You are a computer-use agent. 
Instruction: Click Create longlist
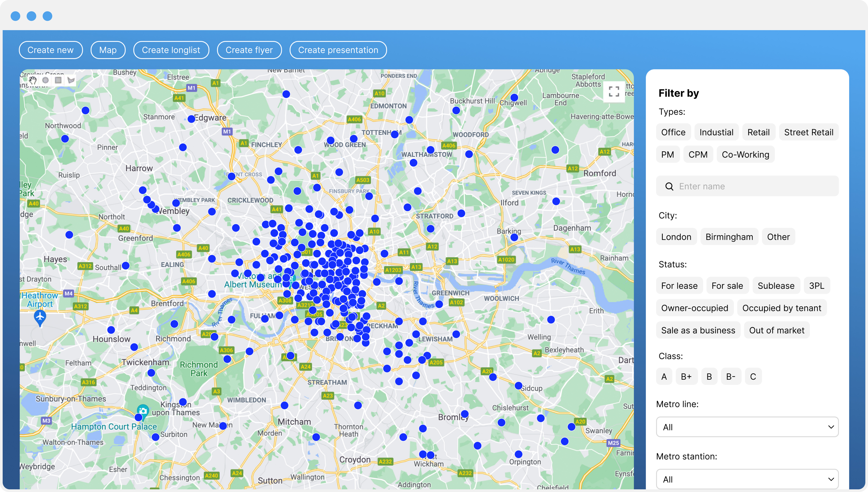point(171,50)
